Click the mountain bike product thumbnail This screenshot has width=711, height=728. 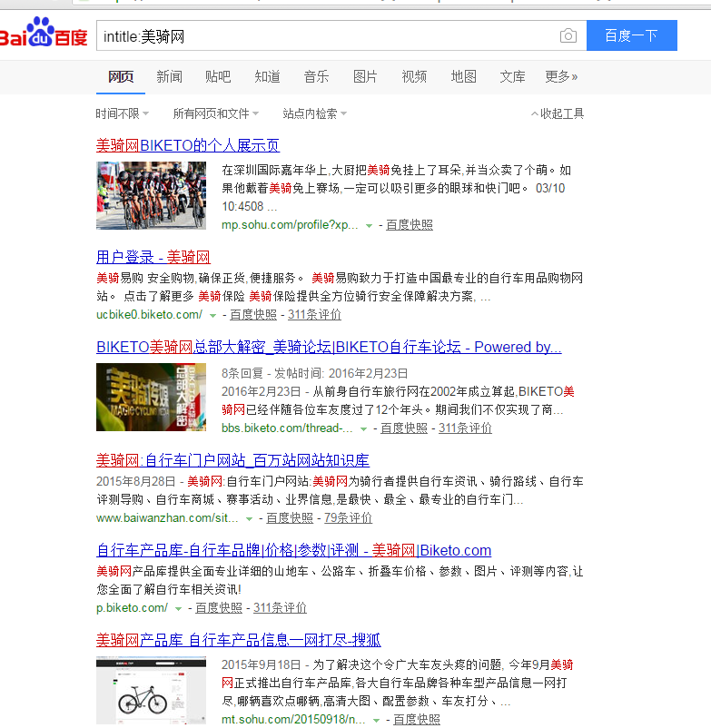[x=152, y=691]
